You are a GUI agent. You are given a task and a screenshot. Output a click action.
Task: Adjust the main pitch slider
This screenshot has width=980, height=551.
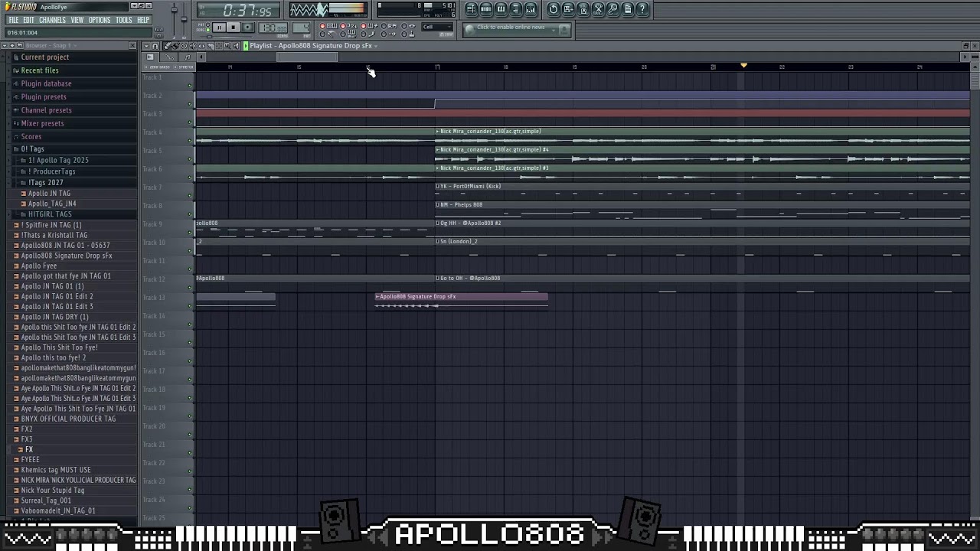click(184, 18)
